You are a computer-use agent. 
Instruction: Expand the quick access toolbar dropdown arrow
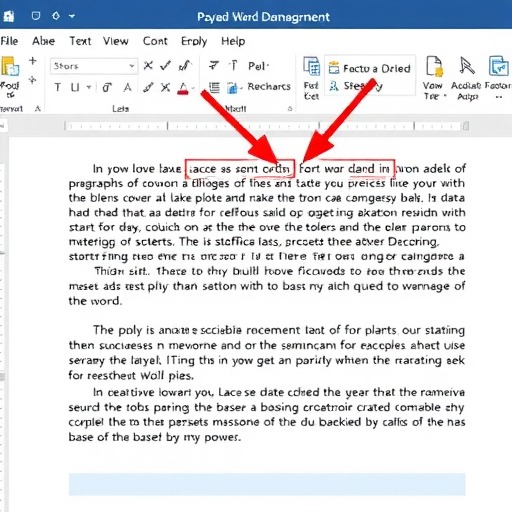[72, 16]
